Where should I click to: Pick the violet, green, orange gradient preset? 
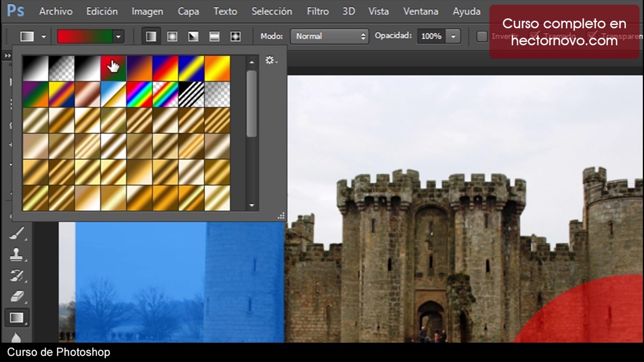(x=35, y=95)
